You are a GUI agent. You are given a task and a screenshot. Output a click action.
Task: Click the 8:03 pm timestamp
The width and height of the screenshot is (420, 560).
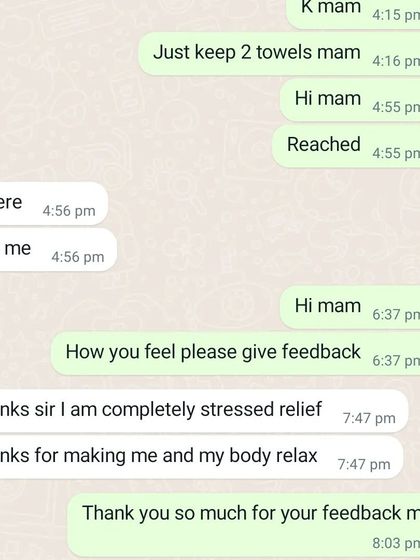396,544
